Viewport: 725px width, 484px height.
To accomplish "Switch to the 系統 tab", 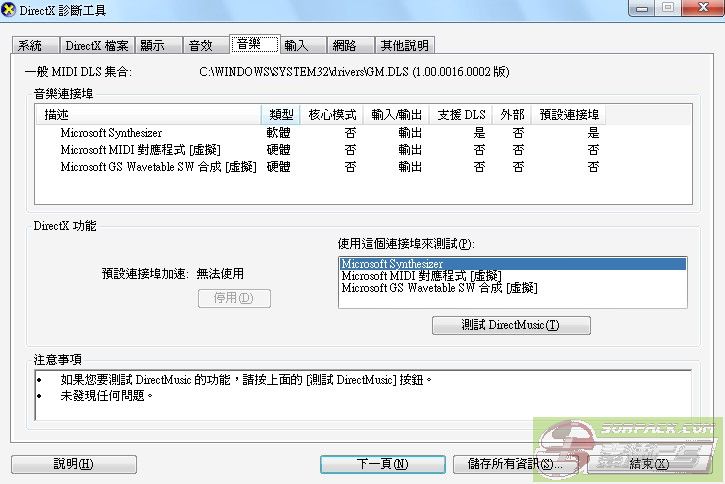I will coord(31,45).
